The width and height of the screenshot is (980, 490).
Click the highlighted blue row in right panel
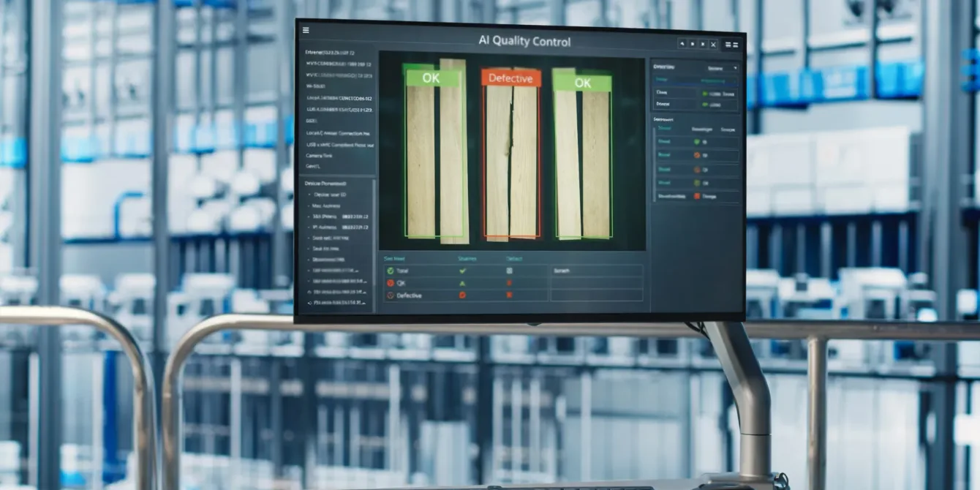(x=696, y=81)
